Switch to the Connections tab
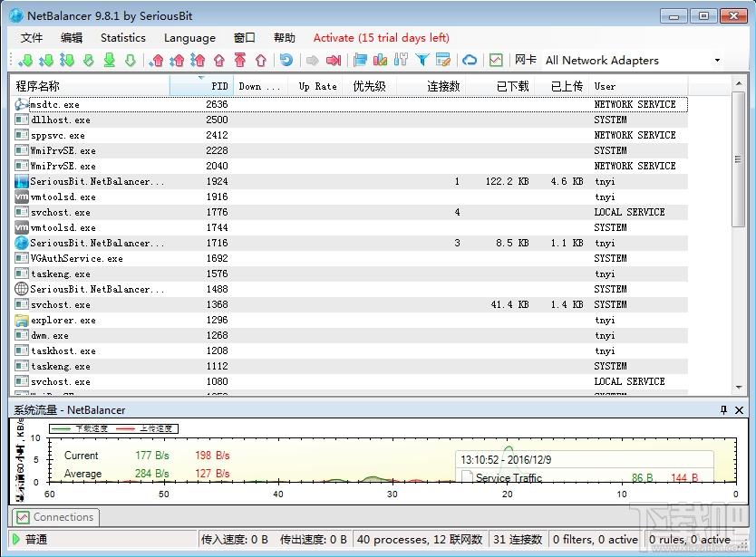The width and height of the screenshot is (756, 557). pos(56,517)
